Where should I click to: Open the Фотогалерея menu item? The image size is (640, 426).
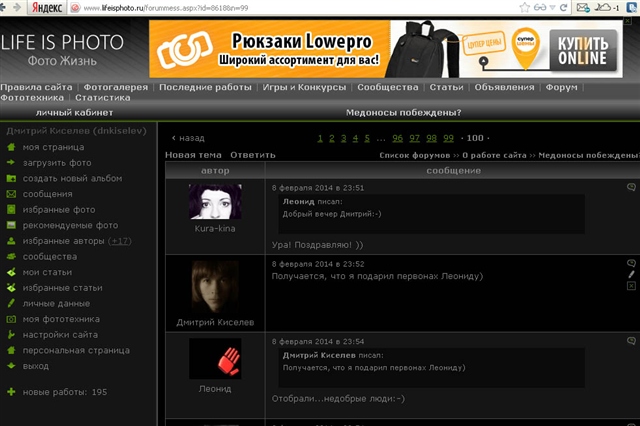(x=115, y=87)
